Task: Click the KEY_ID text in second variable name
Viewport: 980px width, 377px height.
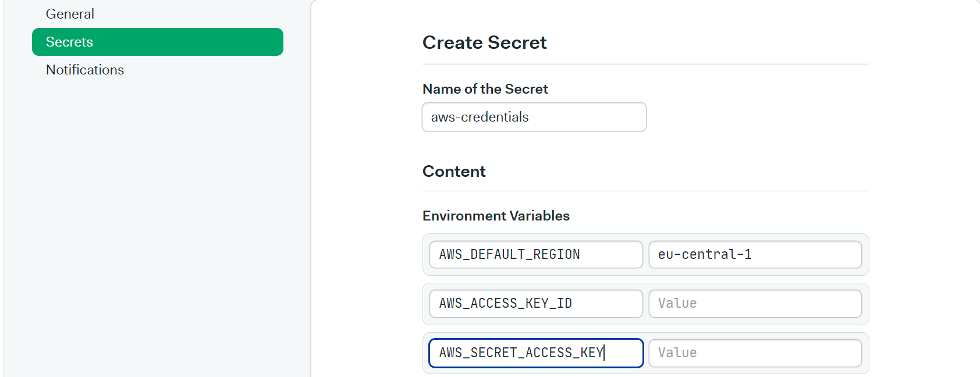Action: (x=549, y=303)
